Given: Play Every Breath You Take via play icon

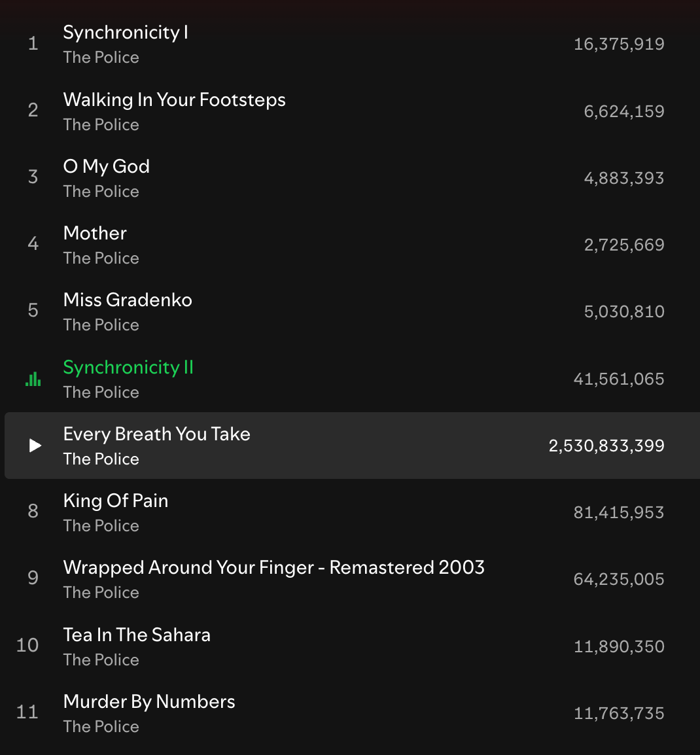Looking at the screenshot, I should click(x=35, y=446).
